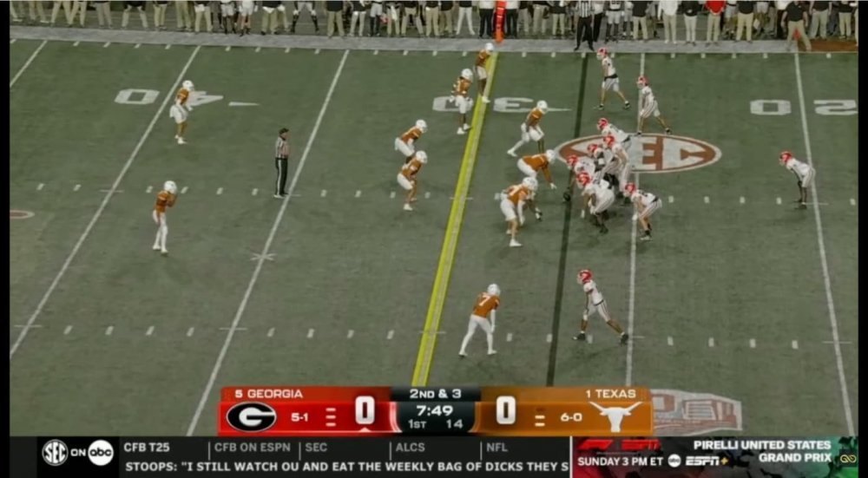This screenshot has height=478, width=868.
Task: Click the Texas Longhorn logo on scoreboard
Action: point(615,416)
